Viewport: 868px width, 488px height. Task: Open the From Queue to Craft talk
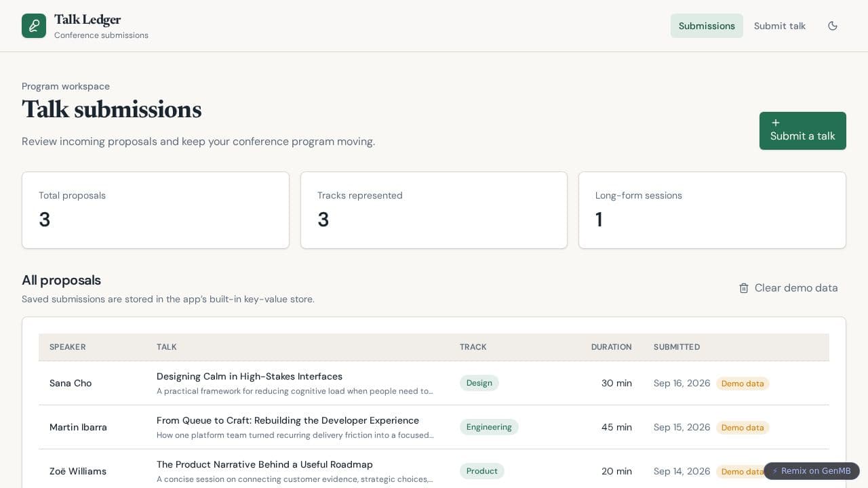pos(288,420)
